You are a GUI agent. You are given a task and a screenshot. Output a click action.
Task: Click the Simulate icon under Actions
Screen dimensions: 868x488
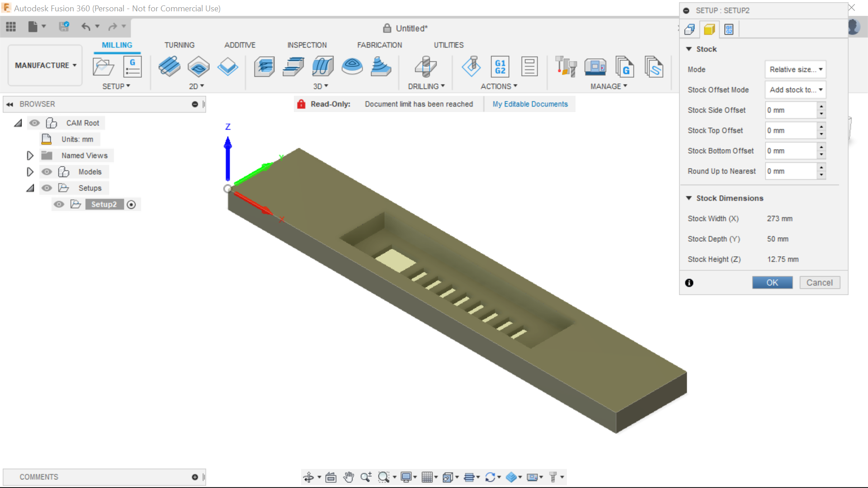tap(472, 66)
